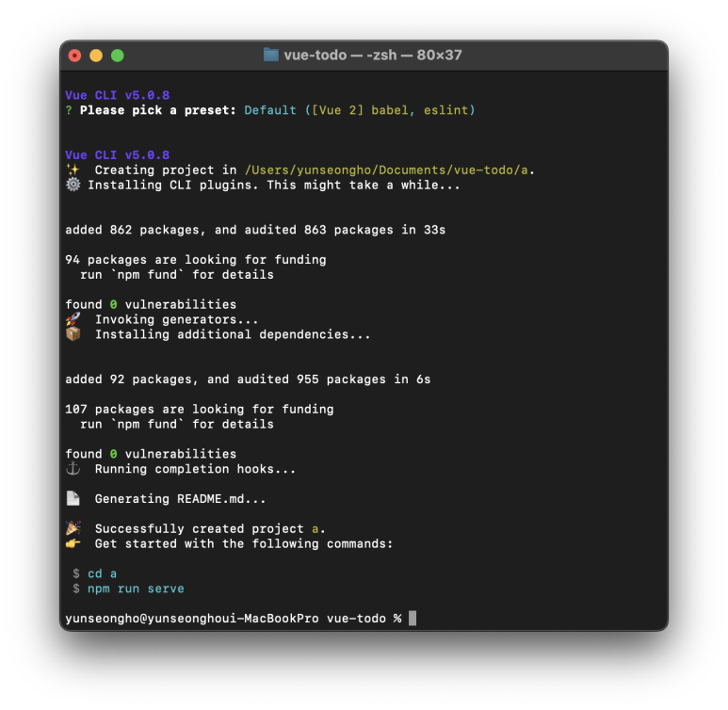Click the terminal cursor block at the prompt
This screenshot has width=728, height=710.
coord(413,619)
